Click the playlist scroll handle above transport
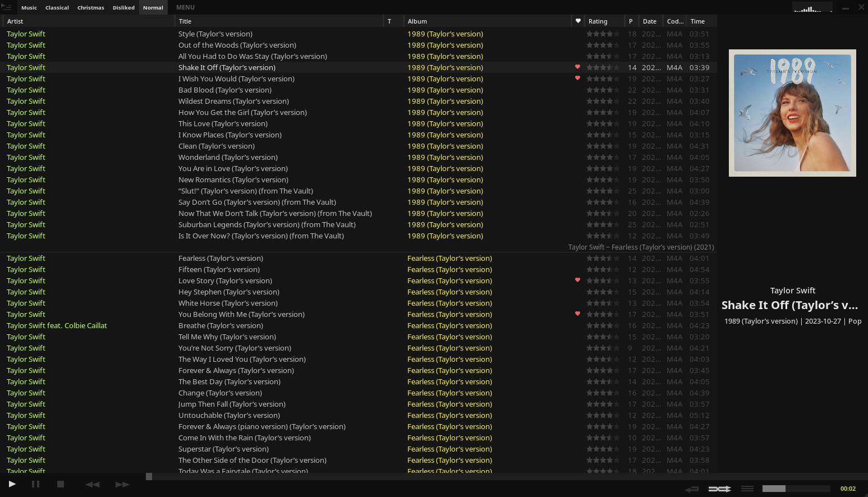The height and width of the screenshot is (497, 868). pos(149,476)
